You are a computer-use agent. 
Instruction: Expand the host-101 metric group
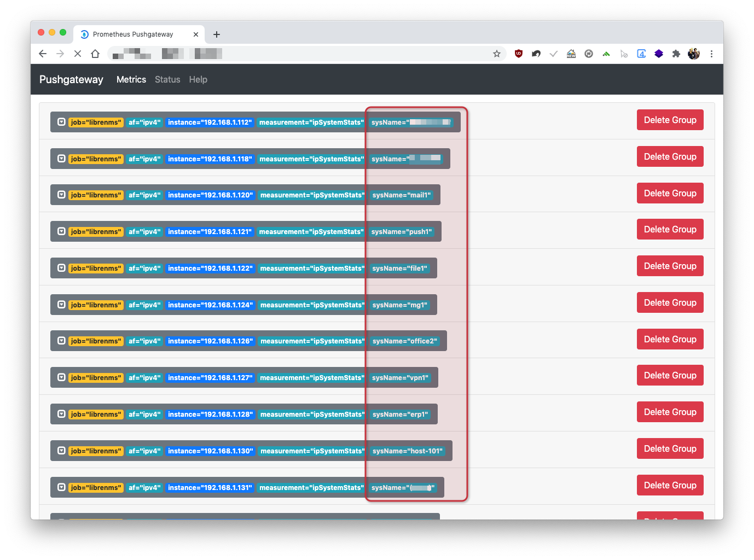[x=61, y=450]
